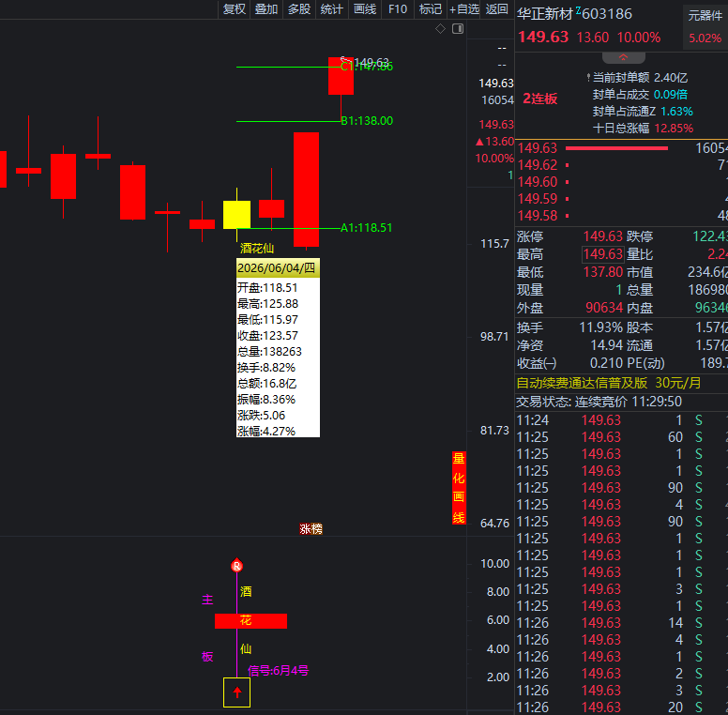The height and width of the screenshot is (715, 728).
Task: Click the 返回 back button
Action: (497, 9)
